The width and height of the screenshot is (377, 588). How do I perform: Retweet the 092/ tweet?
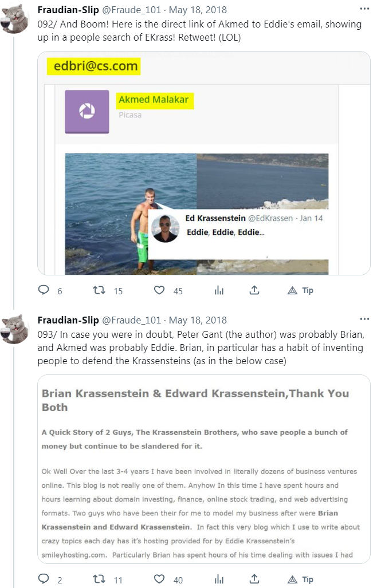(99, 290)
